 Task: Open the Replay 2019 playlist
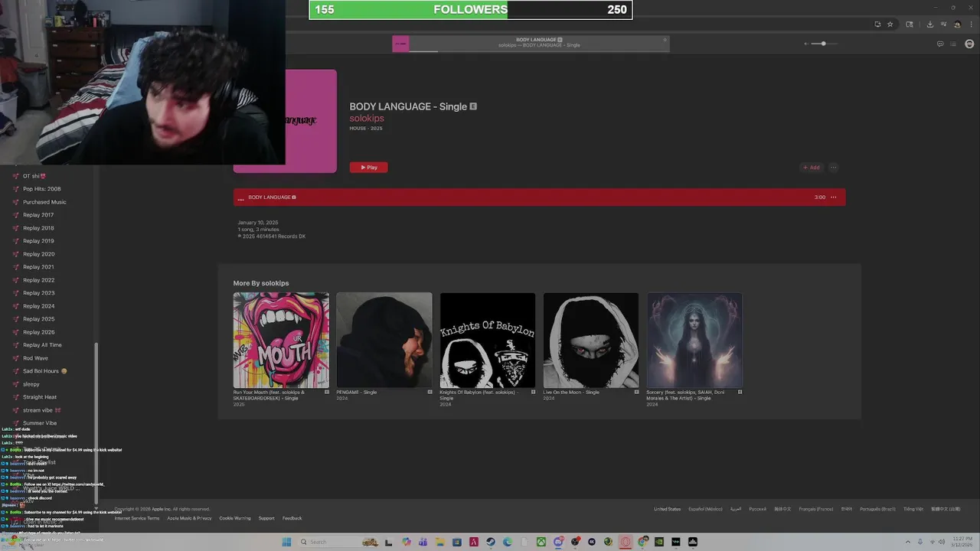click(38, 241)
